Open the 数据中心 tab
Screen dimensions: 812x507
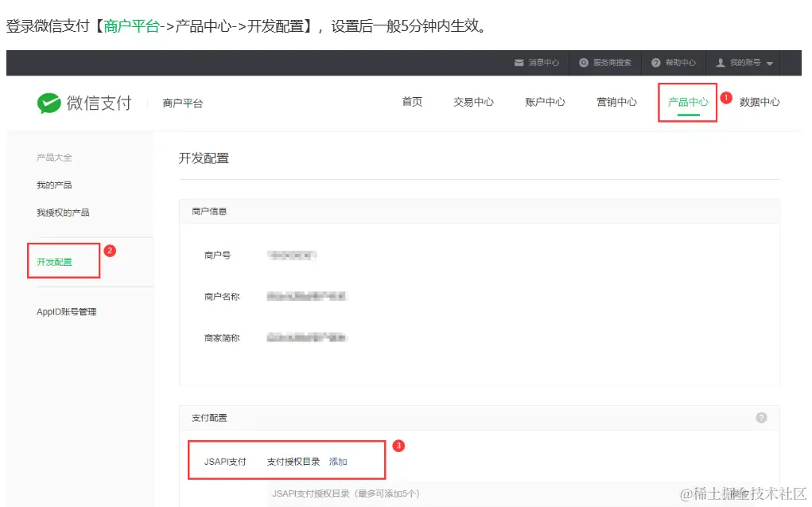(760, 102)
